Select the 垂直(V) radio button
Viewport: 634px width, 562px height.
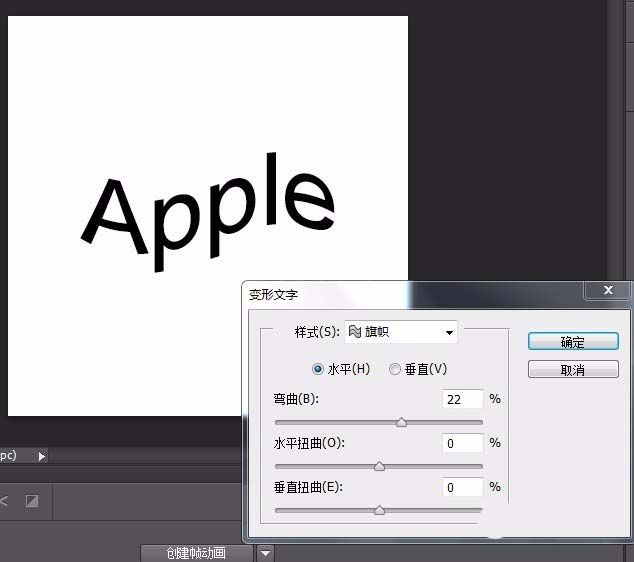[395, 369]
